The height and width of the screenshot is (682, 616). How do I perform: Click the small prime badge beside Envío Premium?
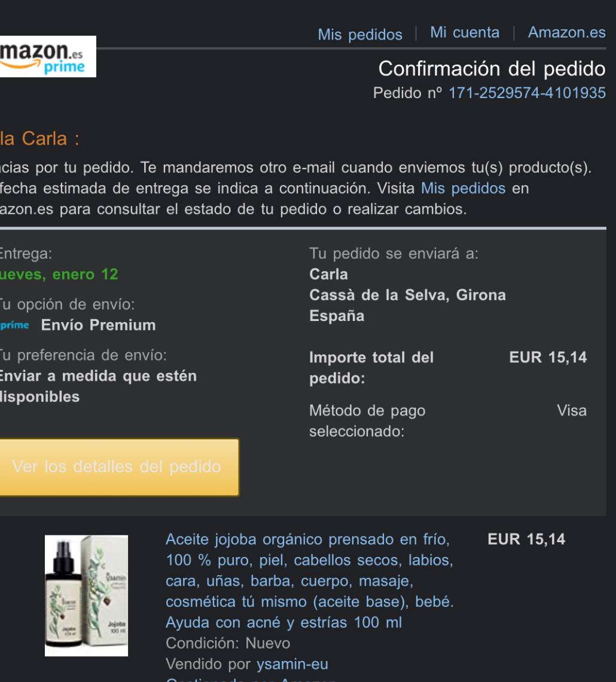point(14,325)
